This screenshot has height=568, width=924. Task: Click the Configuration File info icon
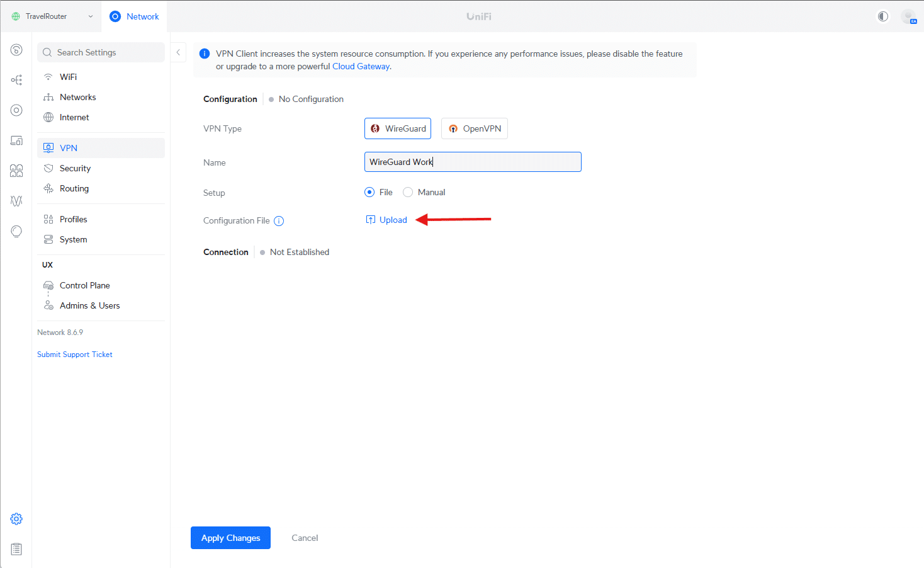279,221
